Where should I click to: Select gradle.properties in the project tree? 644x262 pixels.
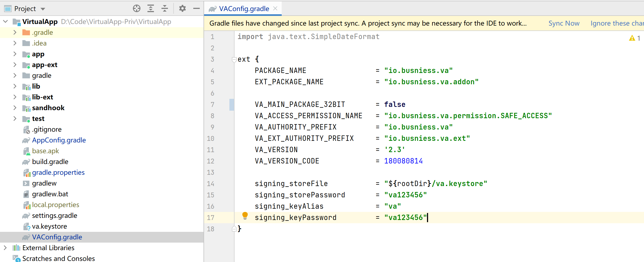click(x=58, y=172)
